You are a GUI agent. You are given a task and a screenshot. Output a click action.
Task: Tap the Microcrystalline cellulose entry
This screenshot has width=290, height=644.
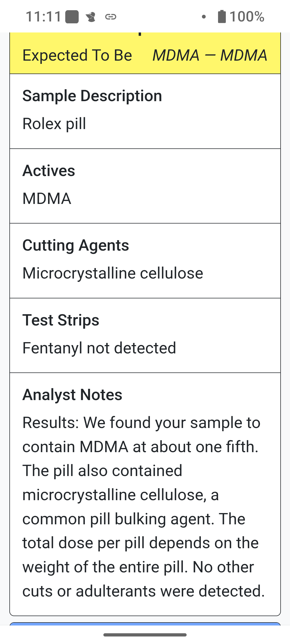(113, 273)
